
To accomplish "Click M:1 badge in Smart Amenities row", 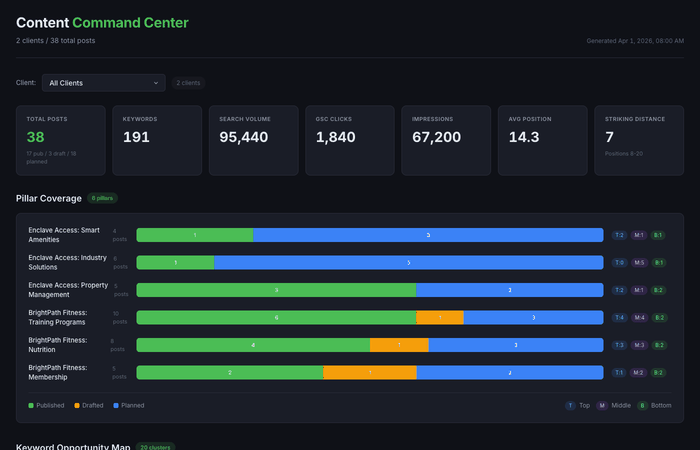I will [x=639, y=235].
